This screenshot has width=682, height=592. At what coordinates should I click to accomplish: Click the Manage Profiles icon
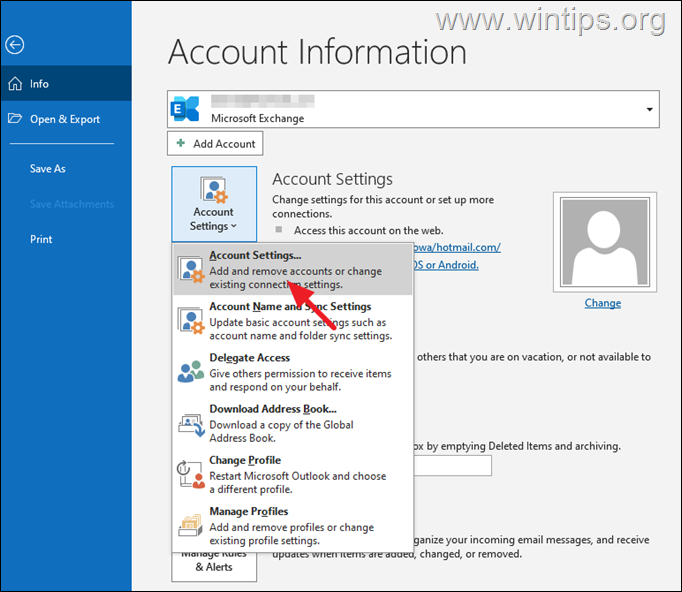tap(190, 525)
